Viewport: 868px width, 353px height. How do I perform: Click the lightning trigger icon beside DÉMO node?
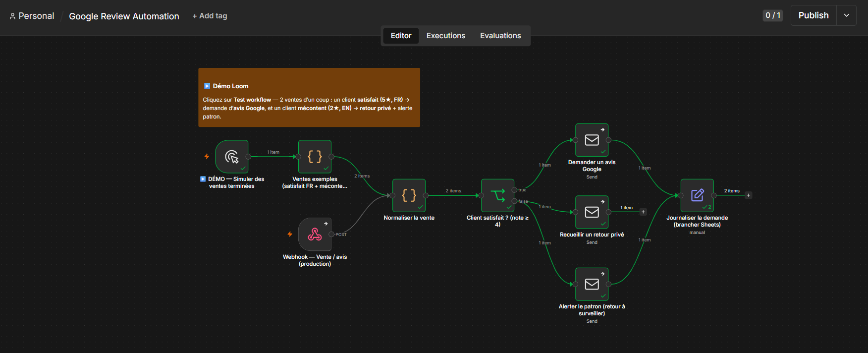pyautogui.click(x=207, y=157)
